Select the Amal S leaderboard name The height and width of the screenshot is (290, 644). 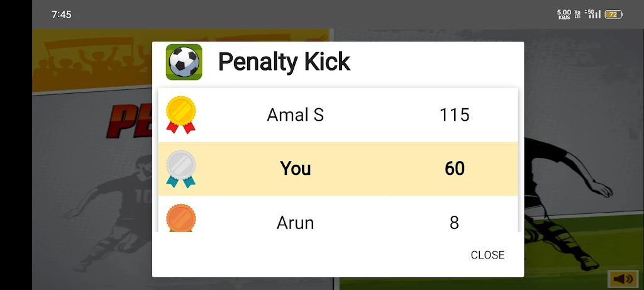click(x=295, y=114)
